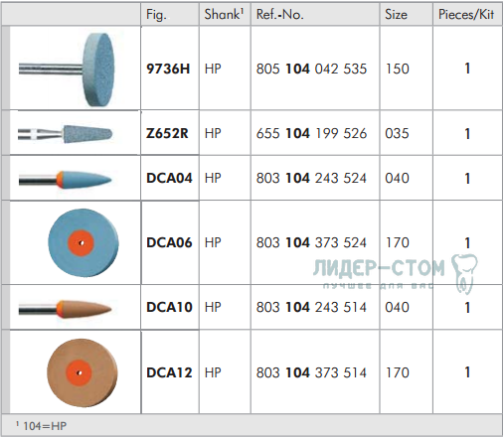
Task: Click reference number '803 104 243 514'
Action: click(x=311, y=307)
